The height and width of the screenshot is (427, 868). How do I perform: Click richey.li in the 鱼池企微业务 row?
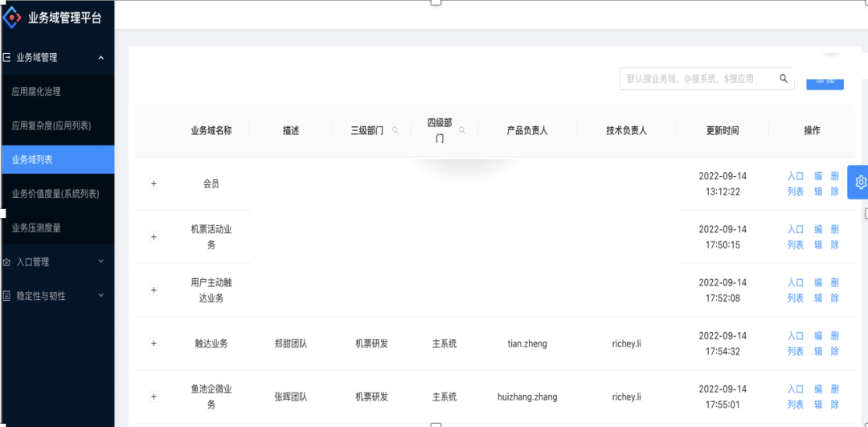coord(627,396)
